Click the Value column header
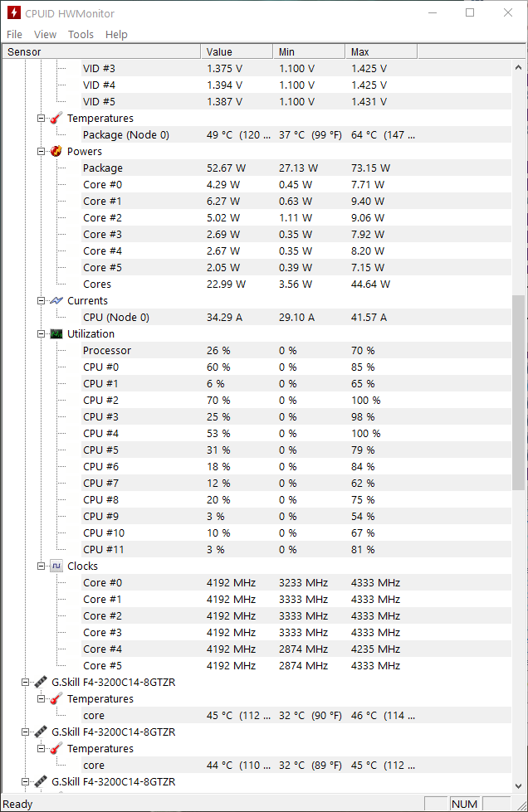This screenshot has height=812, width=528. tap(237, 51)
